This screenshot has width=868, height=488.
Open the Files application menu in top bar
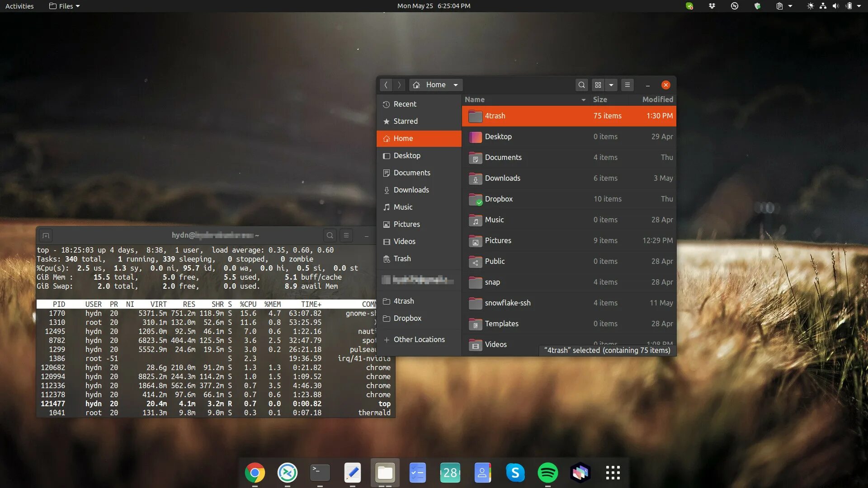(65, 6)
